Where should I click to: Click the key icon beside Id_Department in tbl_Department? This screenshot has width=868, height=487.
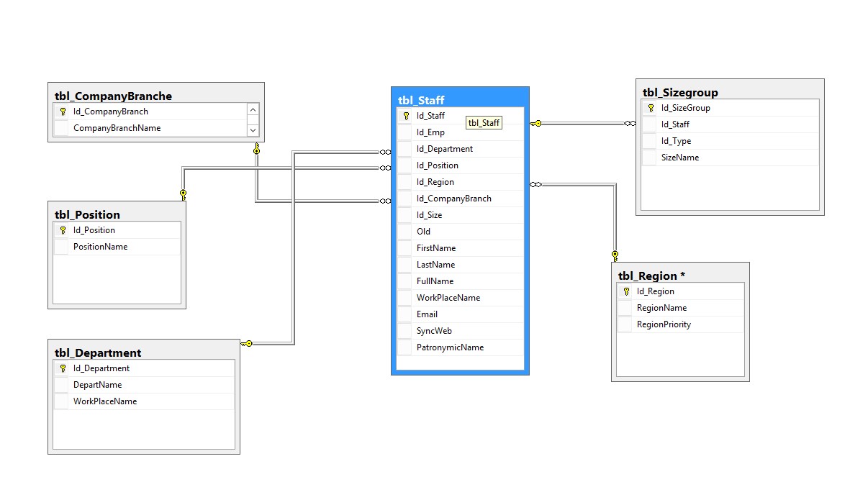[x=63, y=368]
